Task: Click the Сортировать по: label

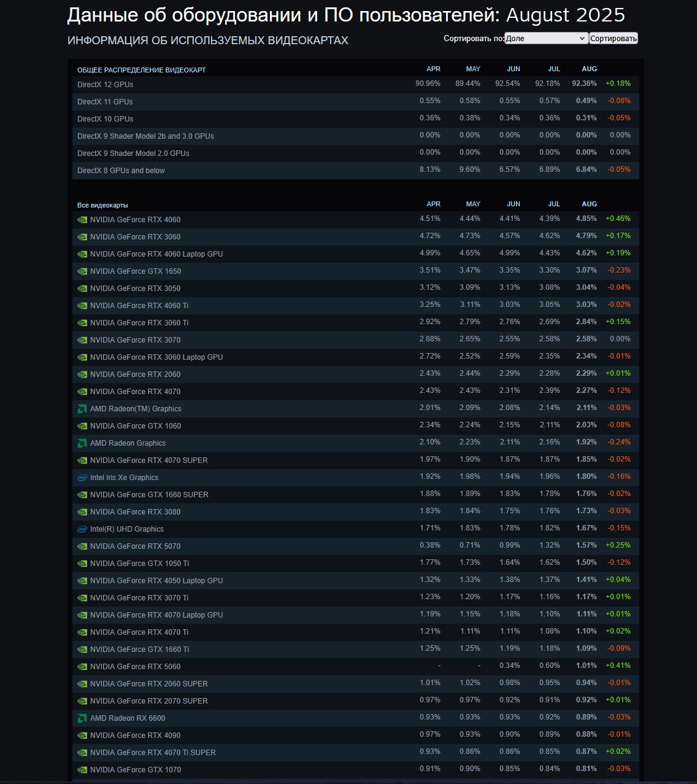Action: coord(474,38)
